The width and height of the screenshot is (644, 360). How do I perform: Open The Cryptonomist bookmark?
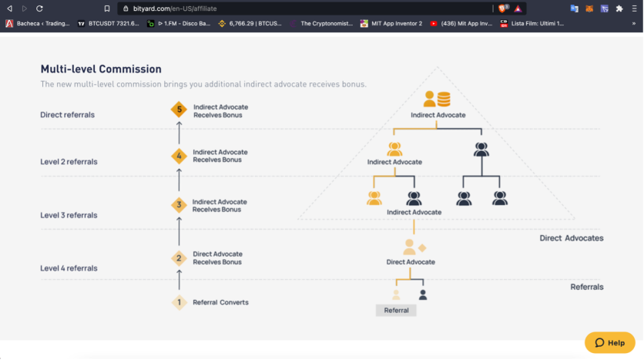[x=321, y=23]
